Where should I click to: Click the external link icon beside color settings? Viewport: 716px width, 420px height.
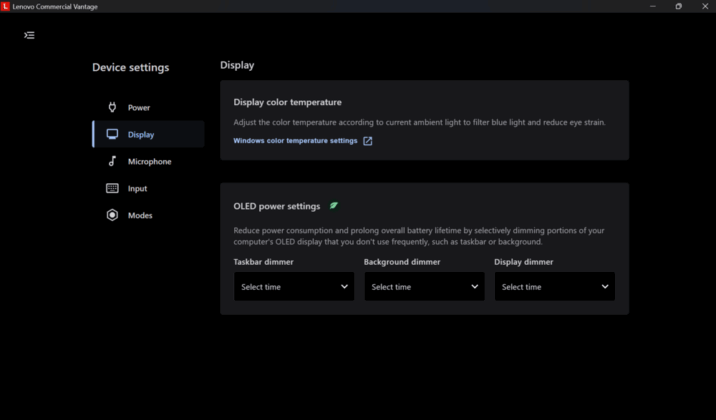pyautogui.click(x=368, y=141)
